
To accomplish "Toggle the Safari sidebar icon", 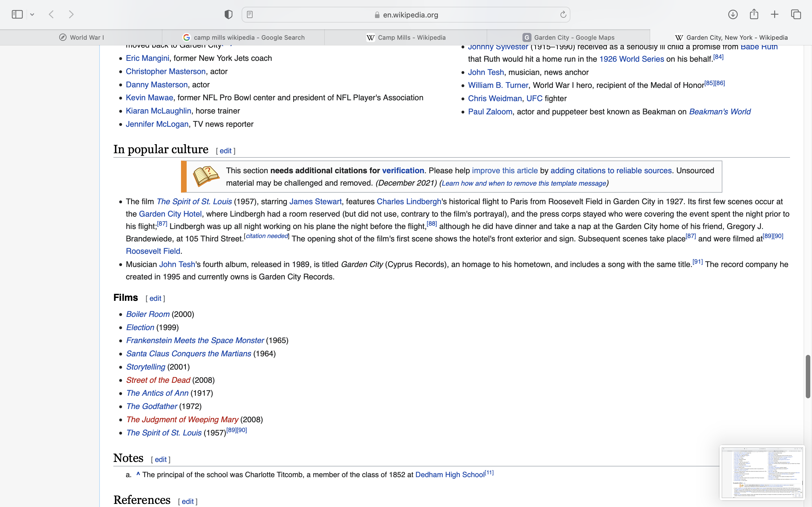I will [17, 14].
